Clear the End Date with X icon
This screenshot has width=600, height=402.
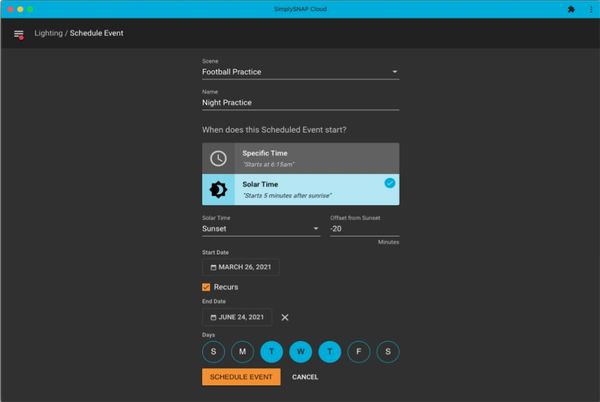(285, 317)
